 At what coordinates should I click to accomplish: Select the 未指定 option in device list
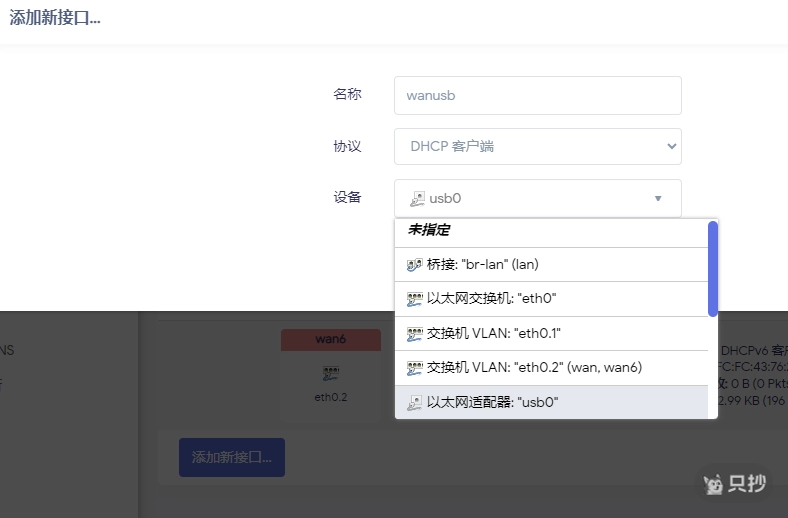(x=551, y=231)
